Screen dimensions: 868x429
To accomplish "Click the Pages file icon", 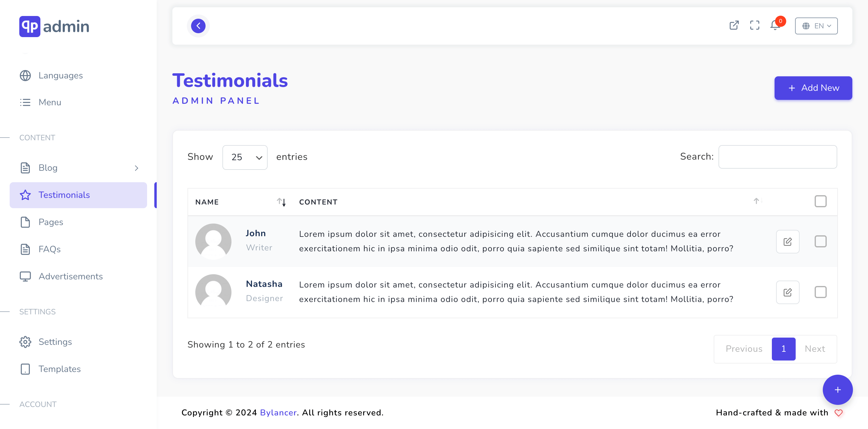I will tap(25, 222).
